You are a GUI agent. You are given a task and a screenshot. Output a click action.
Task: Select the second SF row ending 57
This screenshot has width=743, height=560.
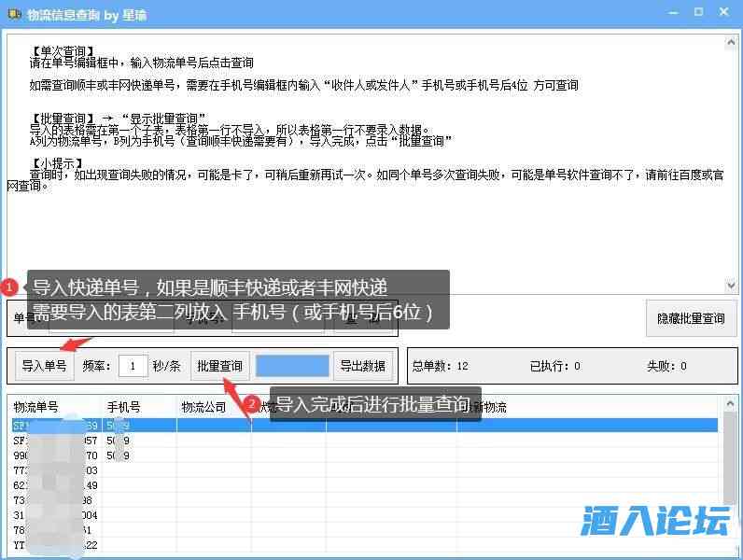(x=364, y=441)
